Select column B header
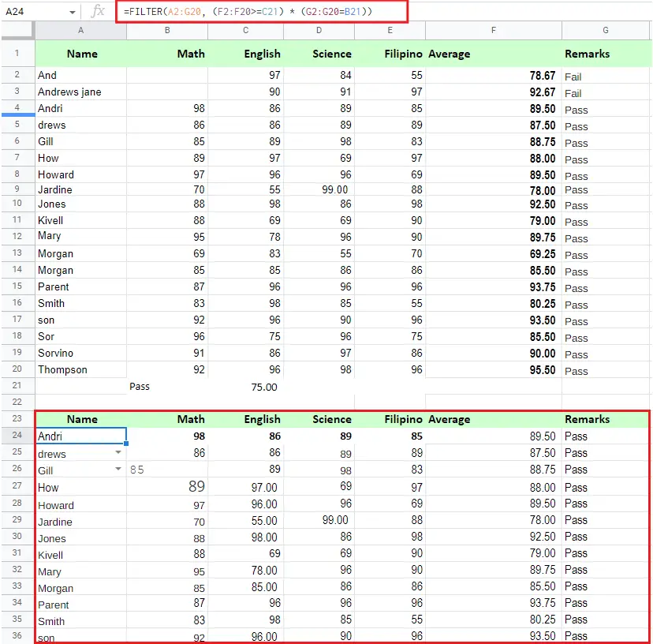Image resolution: width=653 pixels, height=644 pixels. (x=167, y=31)
